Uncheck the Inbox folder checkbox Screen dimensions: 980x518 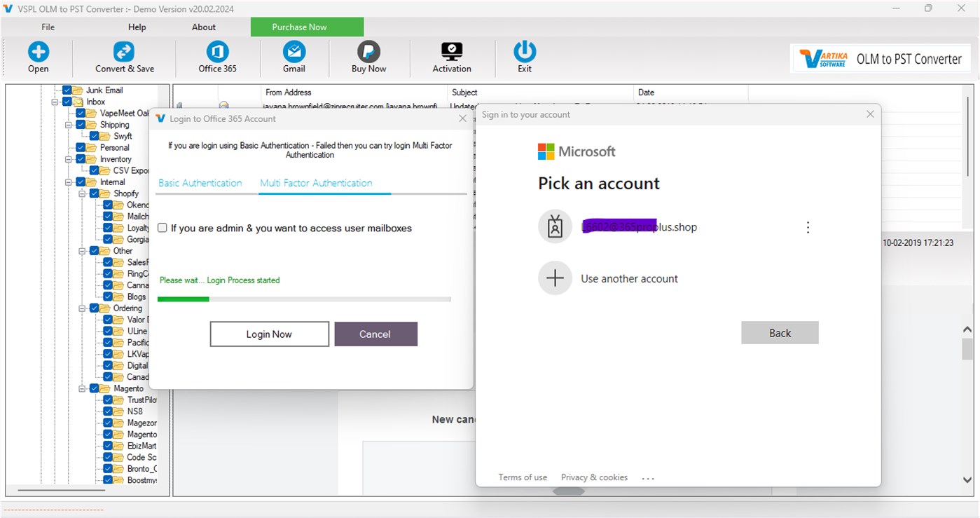pos(69,102)
